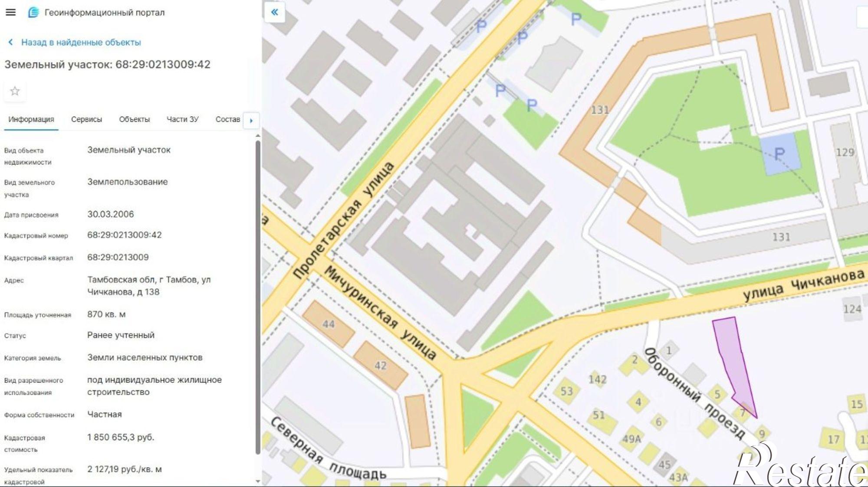Select the Информация tab
868x487 pixels.
click(x=31, y=119)
